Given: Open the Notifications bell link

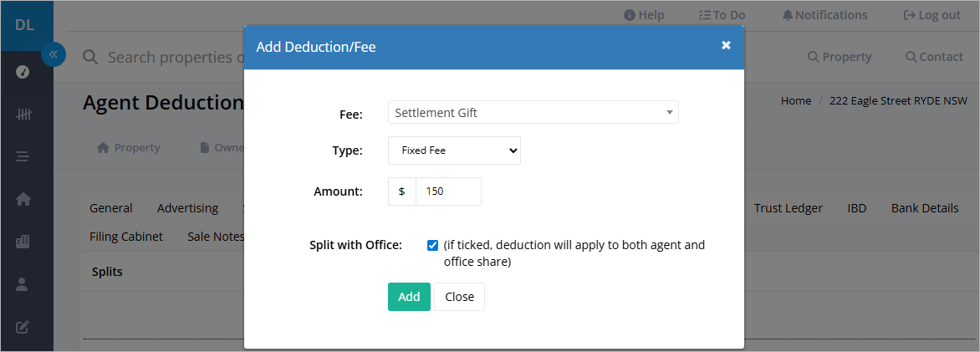Looking at the screenshot, I should 825,15.
